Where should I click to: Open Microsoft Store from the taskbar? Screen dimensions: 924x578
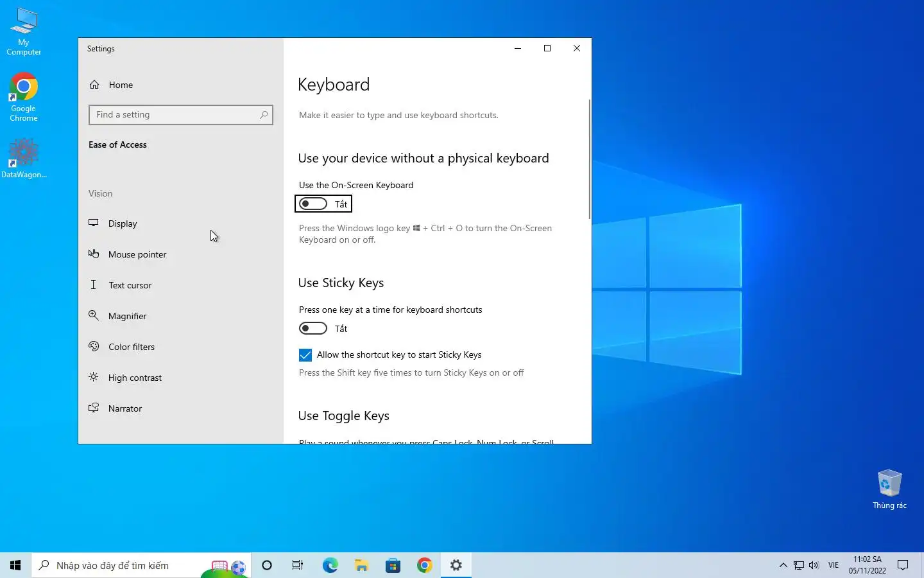click(393, 565)
